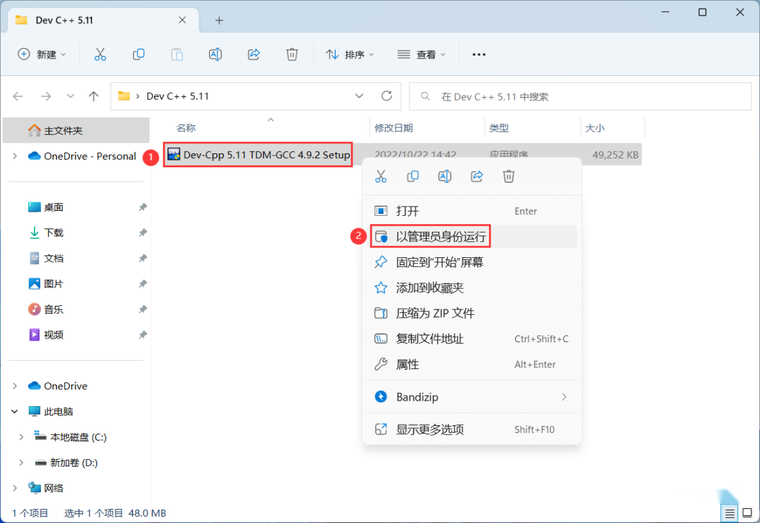Viewport: 760px width, 523px height.
Task: Expand 新加卷 (D:) node
Action: click(x=21, y=463)
